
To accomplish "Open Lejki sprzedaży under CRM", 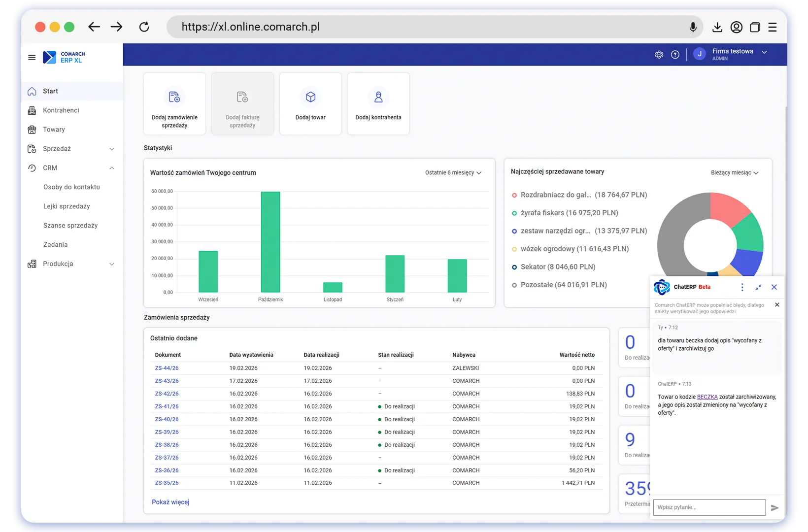I will pyautogui.click(x=67, y=206).
